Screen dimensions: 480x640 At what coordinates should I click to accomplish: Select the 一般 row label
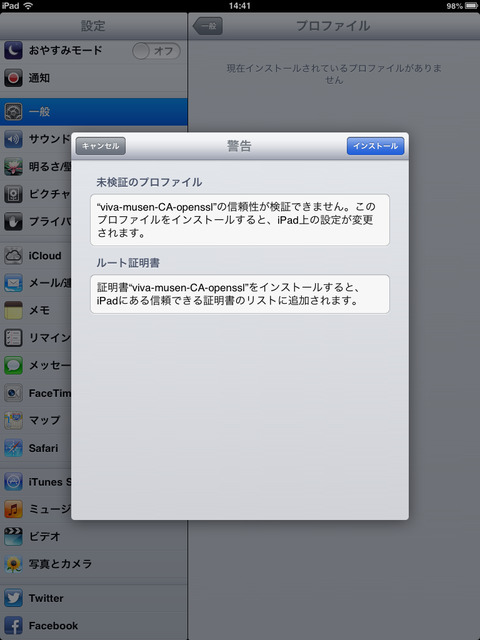click(39, 111)
